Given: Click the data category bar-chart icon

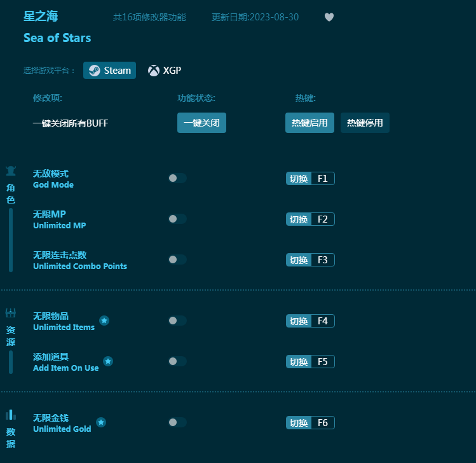Looking at the screenshot, I should click(x=11, y=415).
